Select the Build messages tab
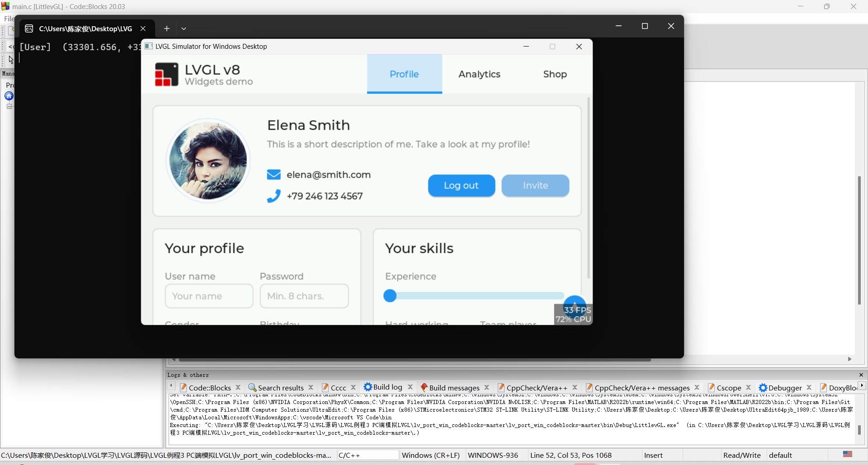This screenshot has height=465, width=868. pos(454,388)
